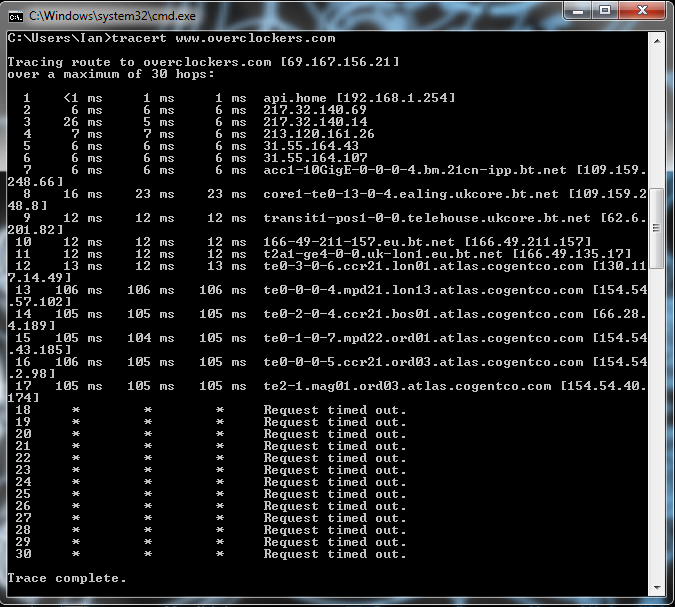Click the vertical scrollbar thumb
The width and height of the screenshot is (675, 607).
[657, 228]
